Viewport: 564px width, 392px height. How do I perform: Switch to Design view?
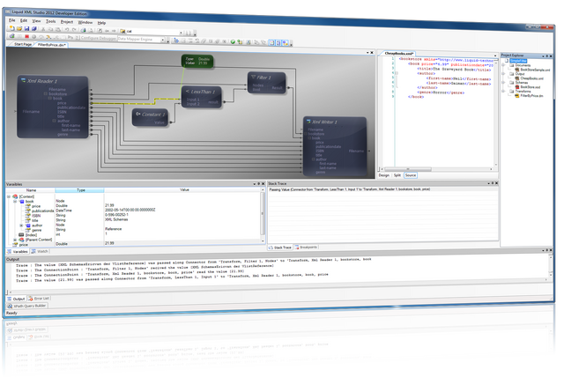[384, 175]
